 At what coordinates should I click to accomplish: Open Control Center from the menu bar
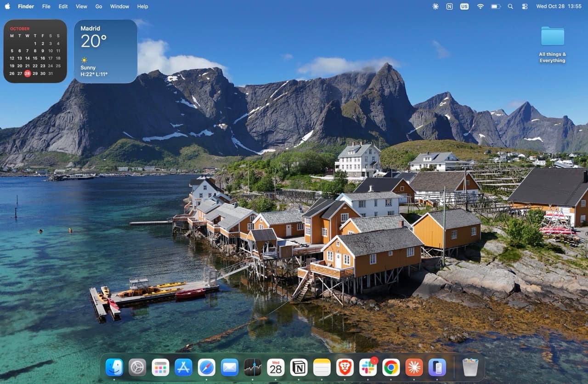(525, 6)
